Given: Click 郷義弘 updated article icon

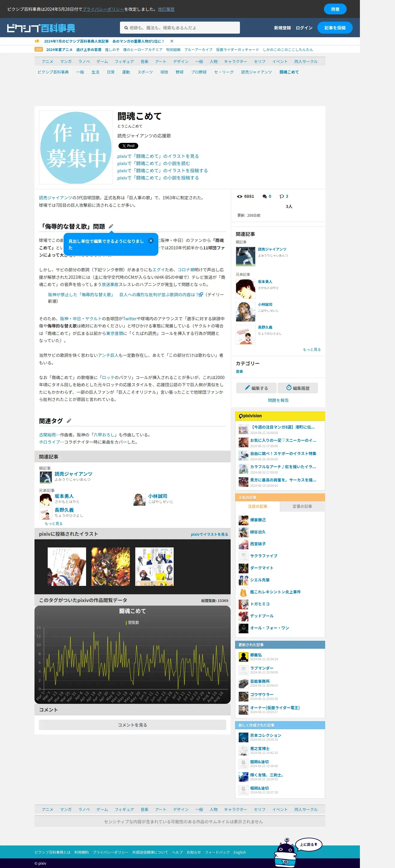Looking at the screenshot, I should click(x=243, y=657).
